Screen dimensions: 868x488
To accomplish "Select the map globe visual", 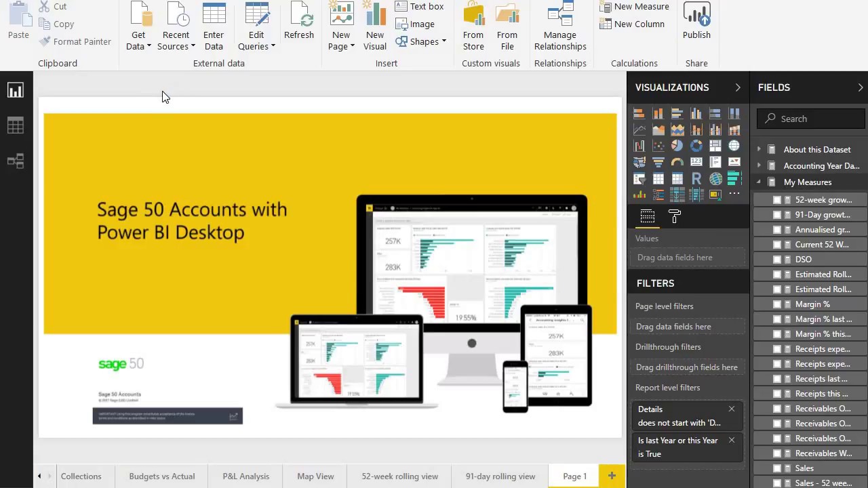I will click(x=734, y=146).
